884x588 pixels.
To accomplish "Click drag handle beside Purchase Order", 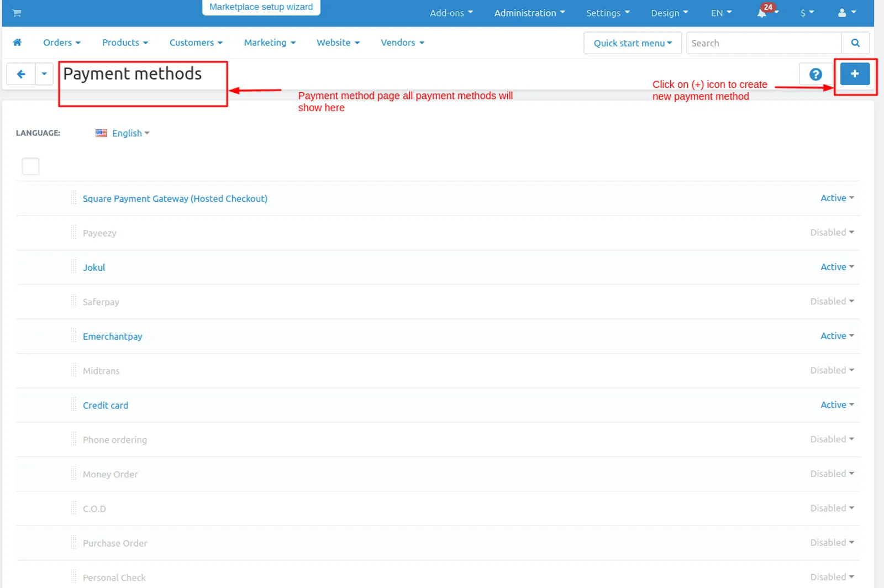I will (73, 543).
